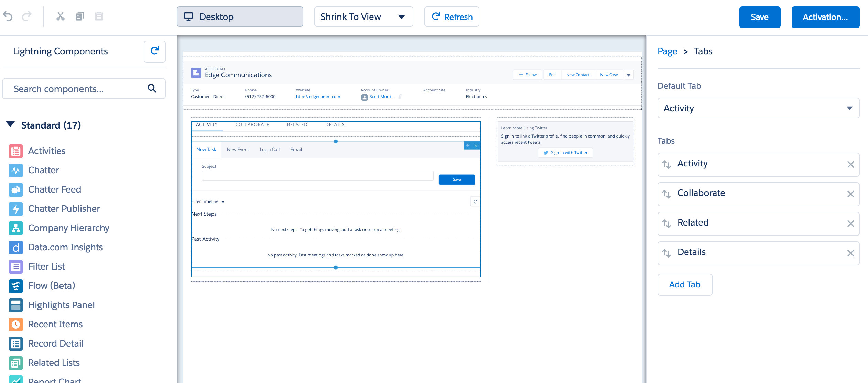Click the Add Tab button
This screenshot has width=868, height=383.
point(684,285)
